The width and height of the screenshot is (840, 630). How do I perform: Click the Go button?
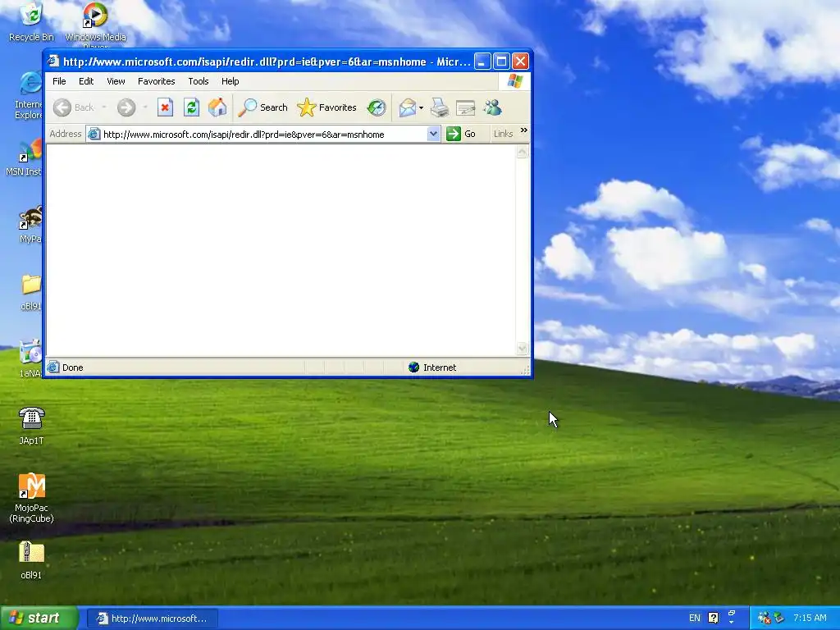[461, 134]
